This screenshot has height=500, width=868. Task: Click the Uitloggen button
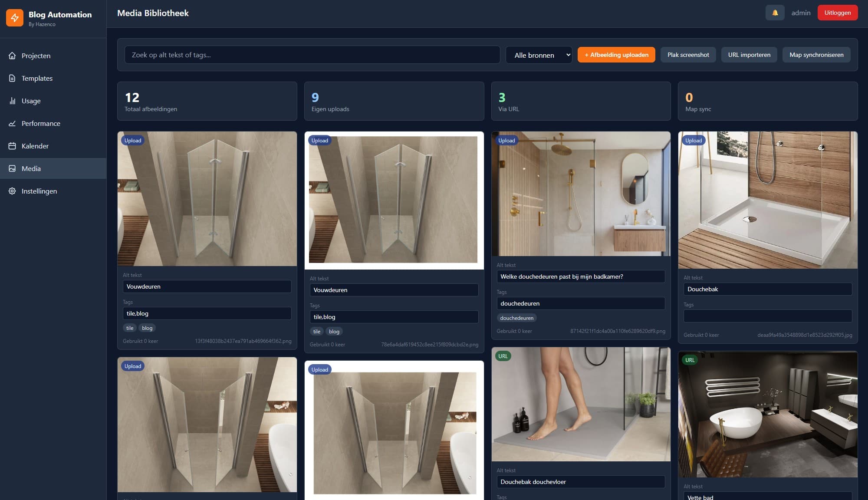coord(837,13)
